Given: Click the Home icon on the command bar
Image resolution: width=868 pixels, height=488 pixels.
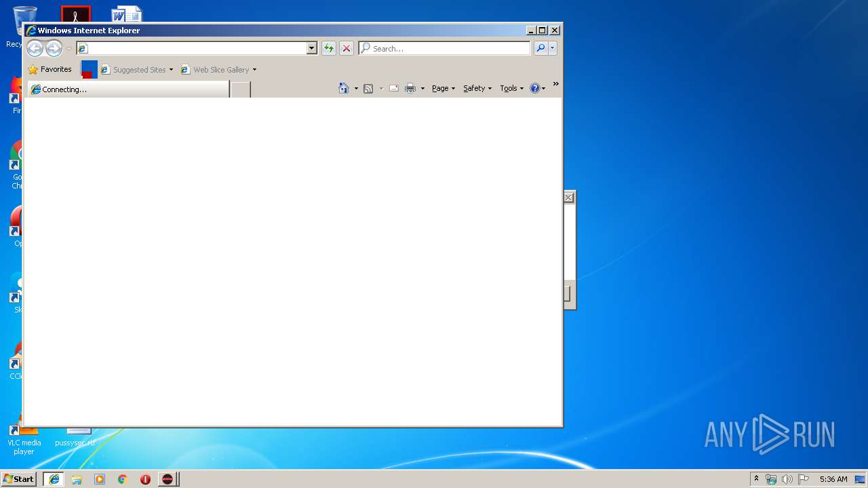Looking at the screenshot, I should point(344,88).
